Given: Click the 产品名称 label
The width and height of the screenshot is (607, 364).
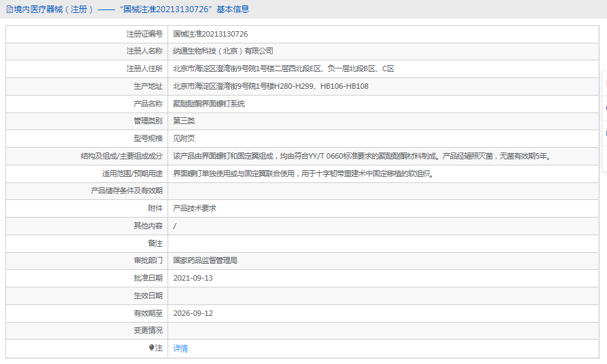Looking at the screenshot, I should tap(149, 104).
